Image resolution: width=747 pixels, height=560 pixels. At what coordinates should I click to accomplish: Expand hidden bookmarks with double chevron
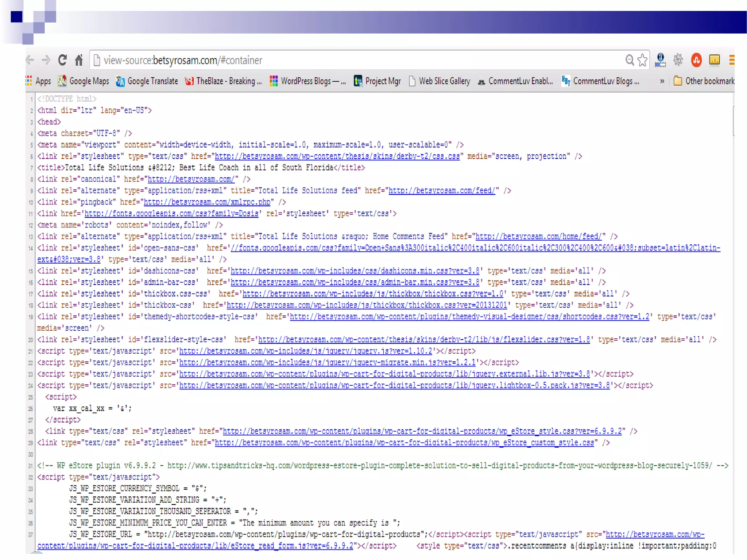(662, 81)
